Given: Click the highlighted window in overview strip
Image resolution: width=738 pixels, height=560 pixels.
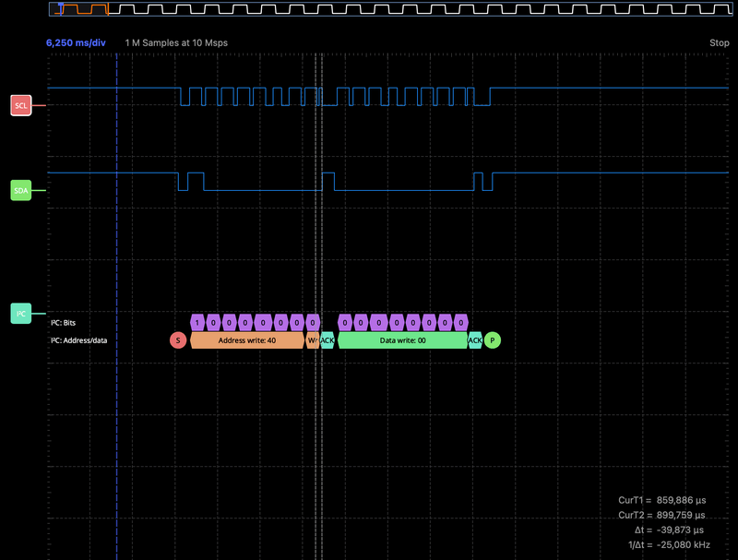Looking at the screenshot, I should 79,9.
